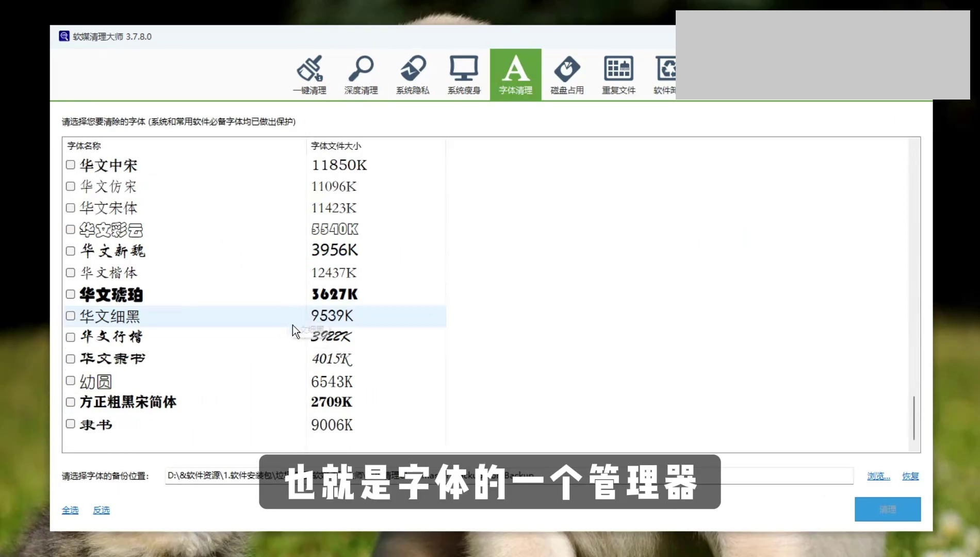The image size is (980, 557).
Task: Check the 华文细黑 font checkbox
Action: (x=71, y=316)
